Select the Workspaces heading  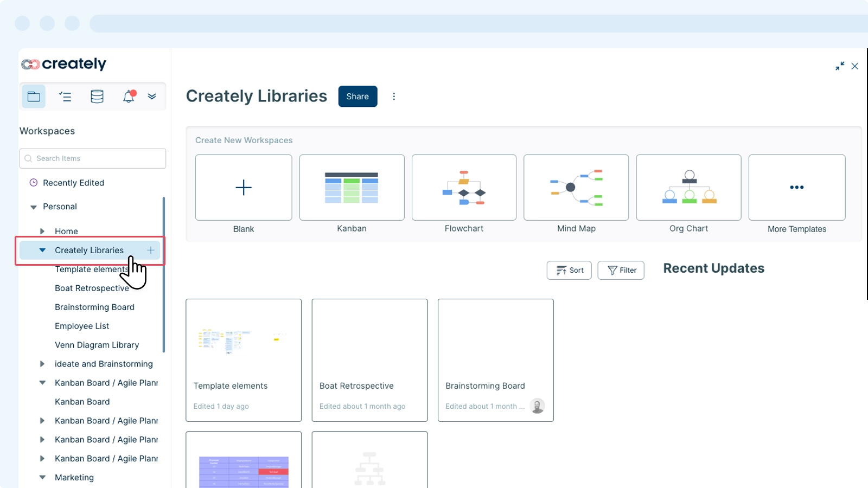click(x=47, y=131)
